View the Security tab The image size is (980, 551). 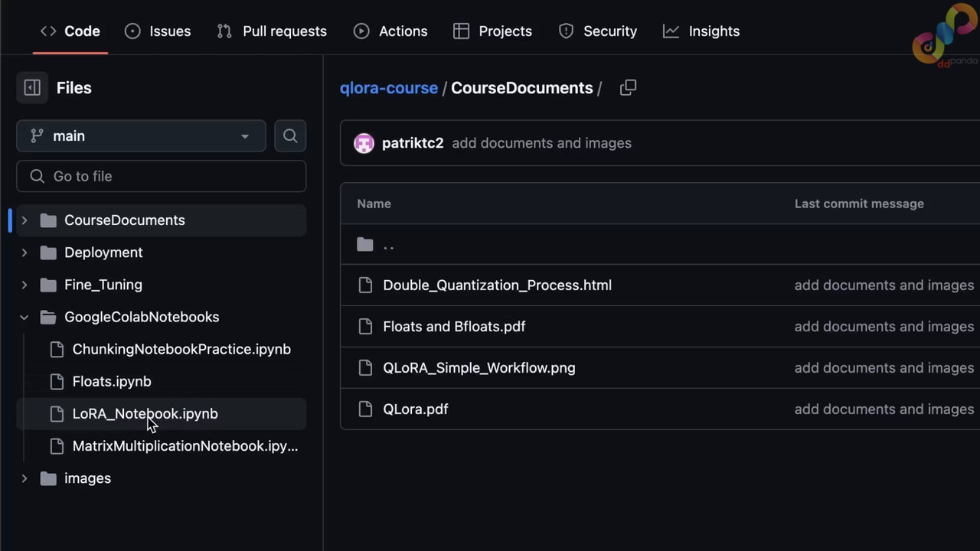coord(598,31)
